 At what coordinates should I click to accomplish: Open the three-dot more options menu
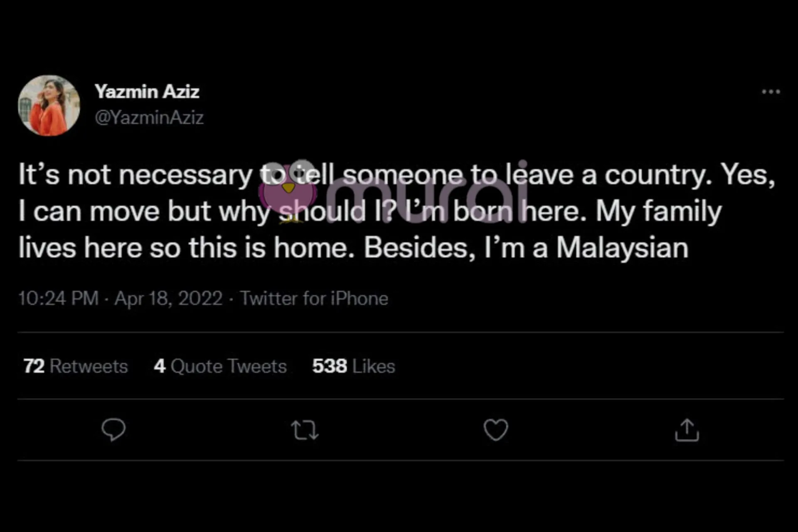(x=771, y=92)
